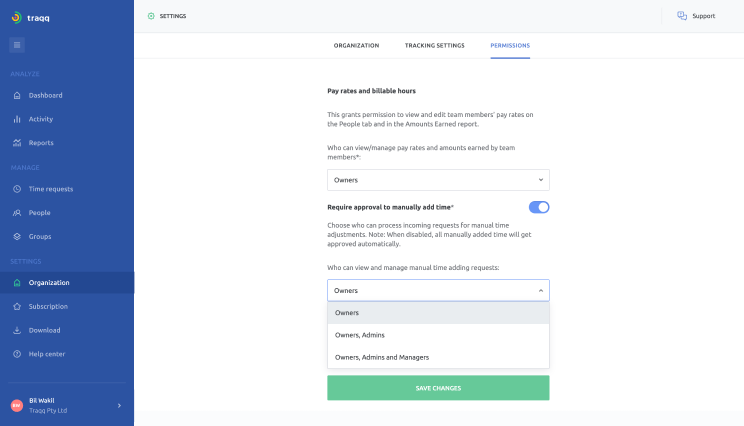Open Reports using its chart icon

(x=17, y=143)
